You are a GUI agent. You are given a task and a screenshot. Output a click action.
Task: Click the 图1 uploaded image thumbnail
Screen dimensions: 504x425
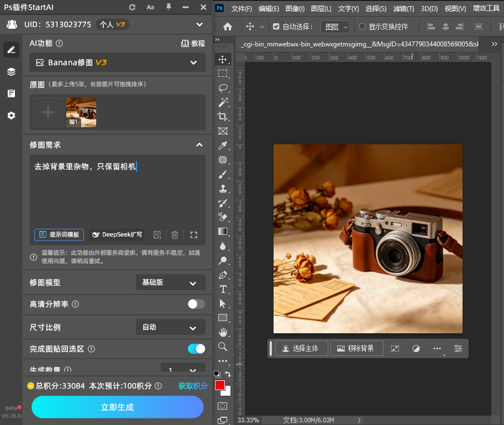point(81,112)
